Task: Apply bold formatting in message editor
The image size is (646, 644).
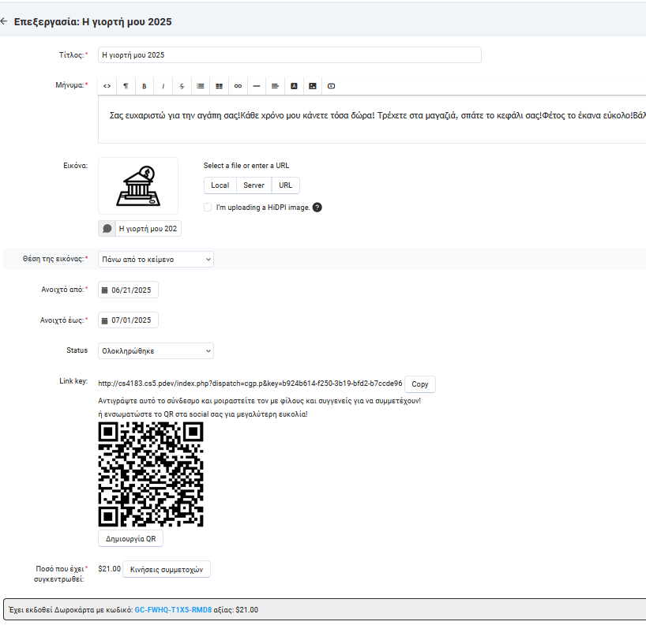Action: point(145,86)
